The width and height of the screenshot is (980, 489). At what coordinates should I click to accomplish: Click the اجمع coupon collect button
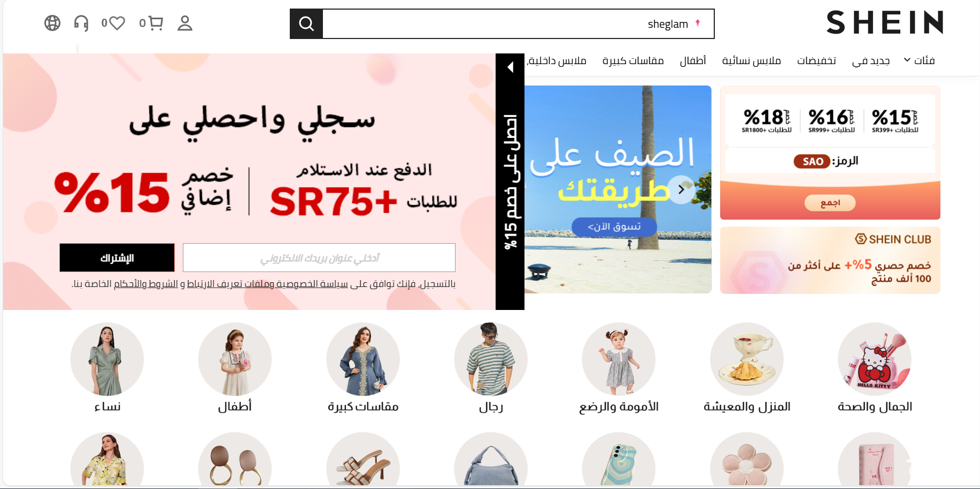(830, 203)
